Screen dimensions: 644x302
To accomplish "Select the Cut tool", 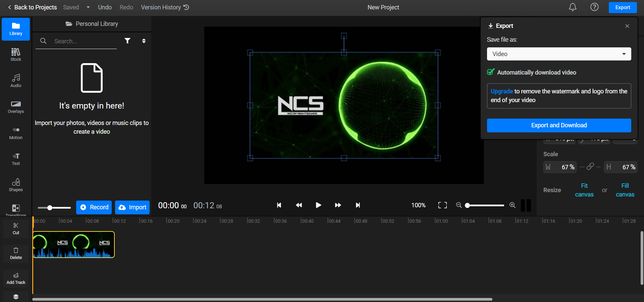I will [x=16, y=228].
